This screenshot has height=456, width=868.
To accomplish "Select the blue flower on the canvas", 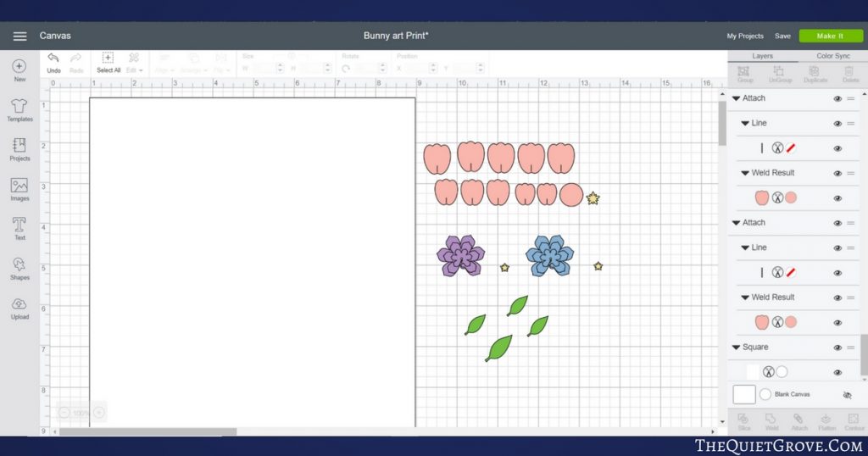I will (x=549, y=256).
